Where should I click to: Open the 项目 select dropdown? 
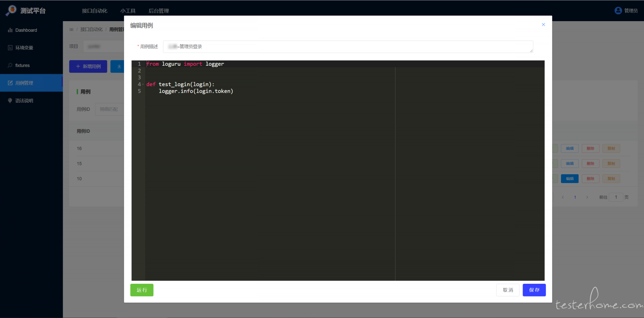coord(104,46)
